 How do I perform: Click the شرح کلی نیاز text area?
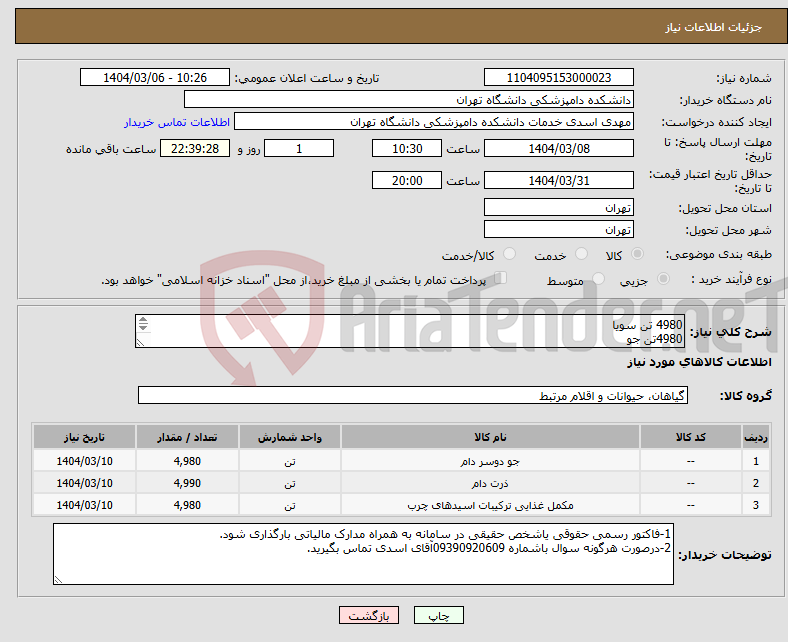410,331
